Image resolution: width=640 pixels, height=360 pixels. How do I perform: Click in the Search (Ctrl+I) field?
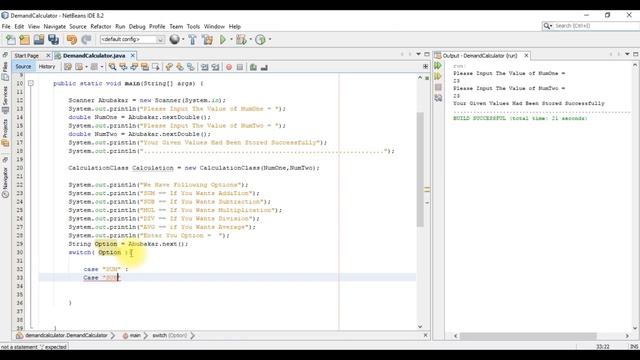(x=595, y=26)
